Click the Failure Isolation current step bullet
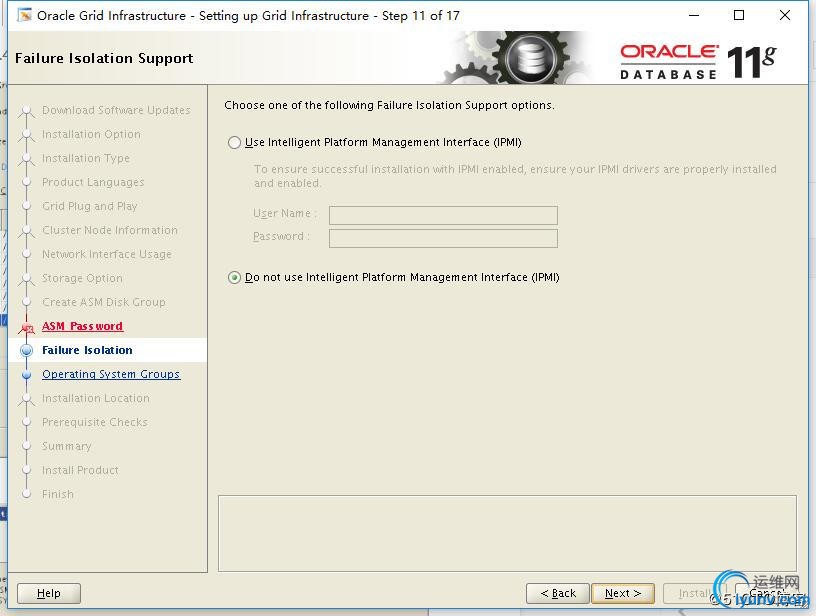 (x=27, y=350)
